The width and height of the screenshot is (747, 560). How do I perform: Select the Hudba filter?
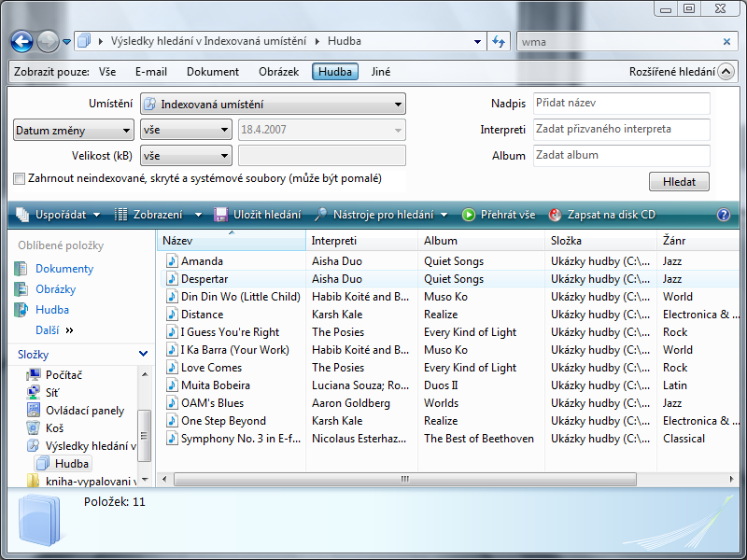pos(335,72)
